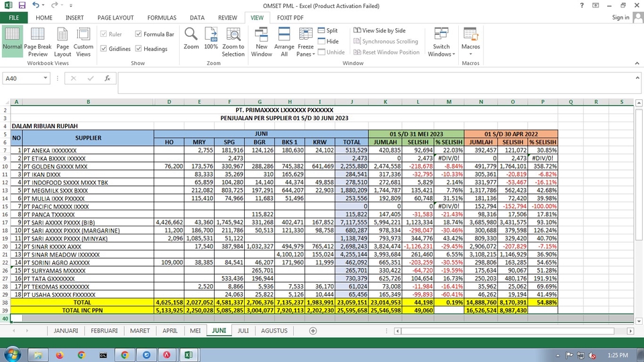The width and height of the screenshot is (644, 362).
Task: Click View Side by Side
Action: [x=380, y=30]
